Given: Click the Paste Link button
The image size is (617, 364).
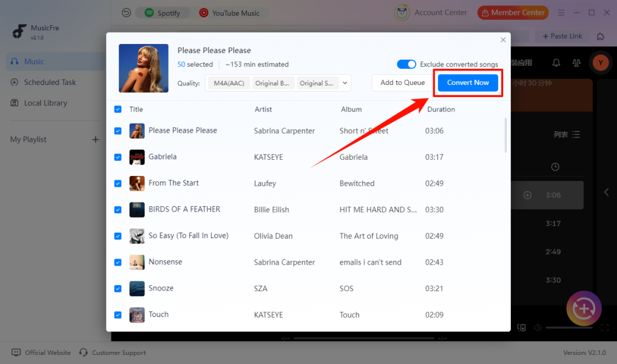Looking at the screenshot, I should (x=562, y=36).
